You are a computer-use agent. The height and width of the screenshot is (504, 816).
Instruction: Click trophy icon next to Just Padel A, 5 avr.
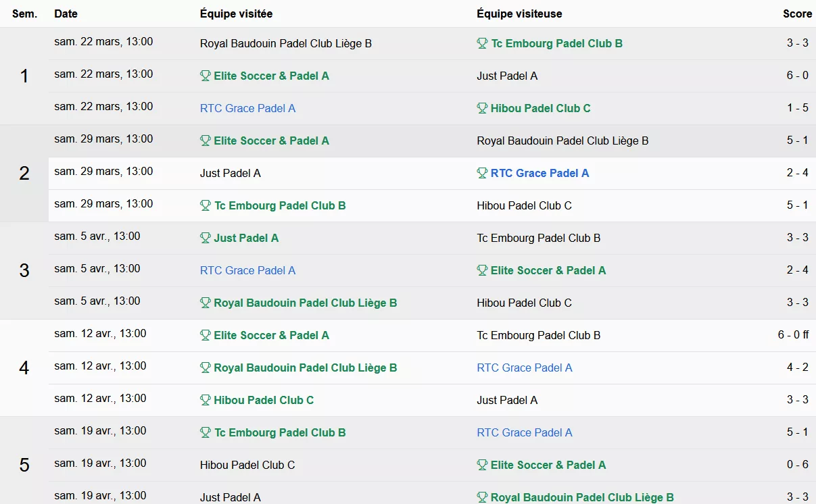tap(206, 238)
